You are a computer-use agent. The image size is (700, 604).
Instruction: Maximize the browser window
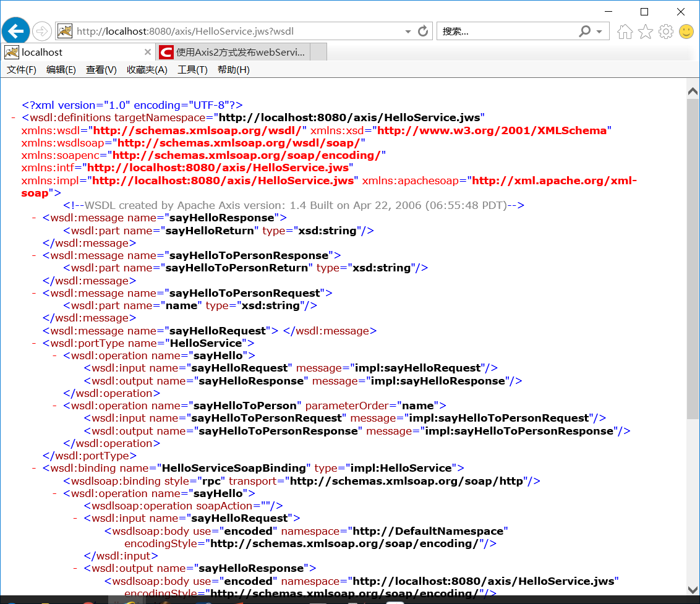[644, 12]
